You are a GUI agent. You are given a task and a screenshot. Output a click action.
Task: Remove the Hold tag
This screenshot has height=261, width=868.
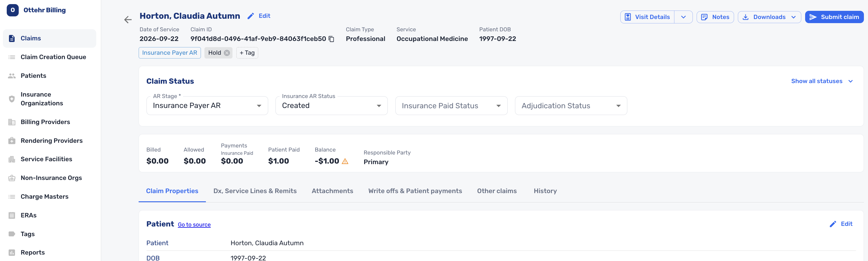click(227, 53)
